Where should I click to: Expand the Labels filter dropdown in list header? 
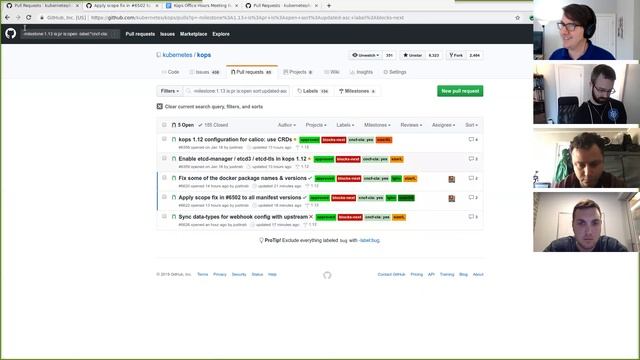[345, 125]
